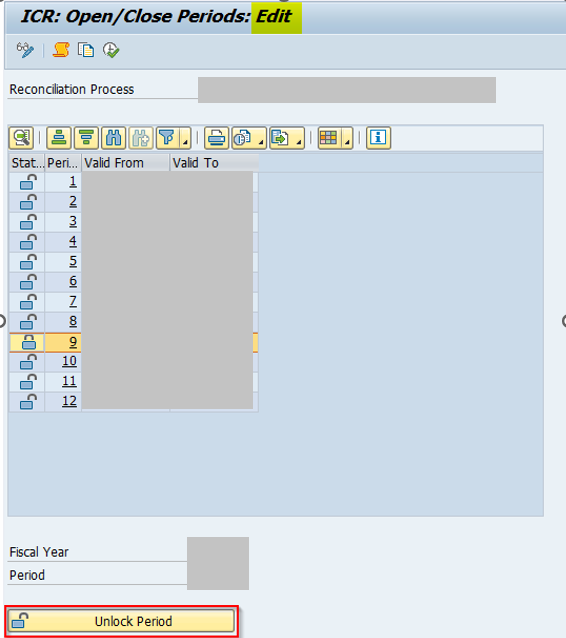Click the orange scroll icon in toolbar
The height and width of the screenshot is (638, 566).
(61, 50)
